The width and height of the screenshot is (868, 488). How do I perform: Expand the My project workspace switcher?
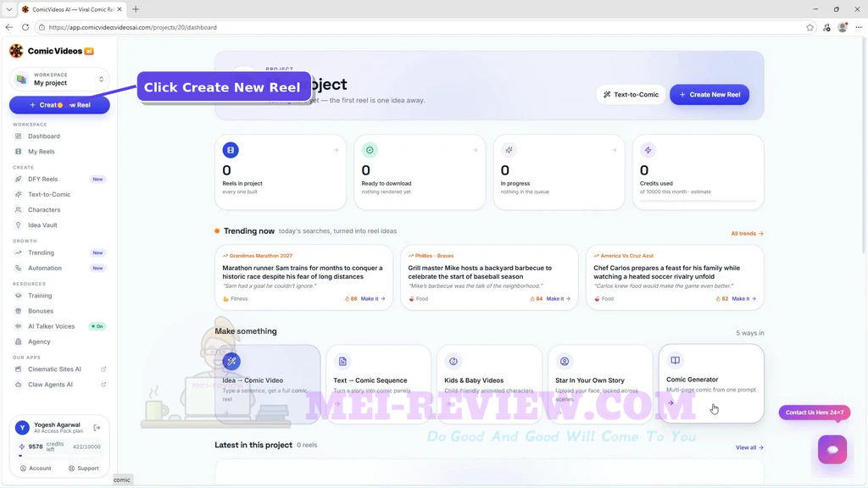[x=60, y=79]
